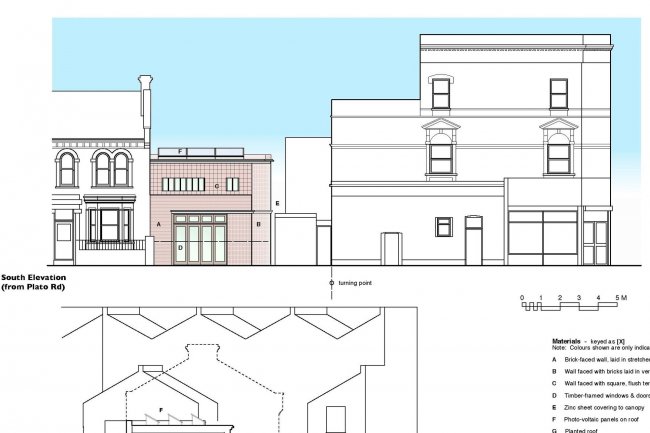Click legend row 'Planted roof'

[575, 431]
